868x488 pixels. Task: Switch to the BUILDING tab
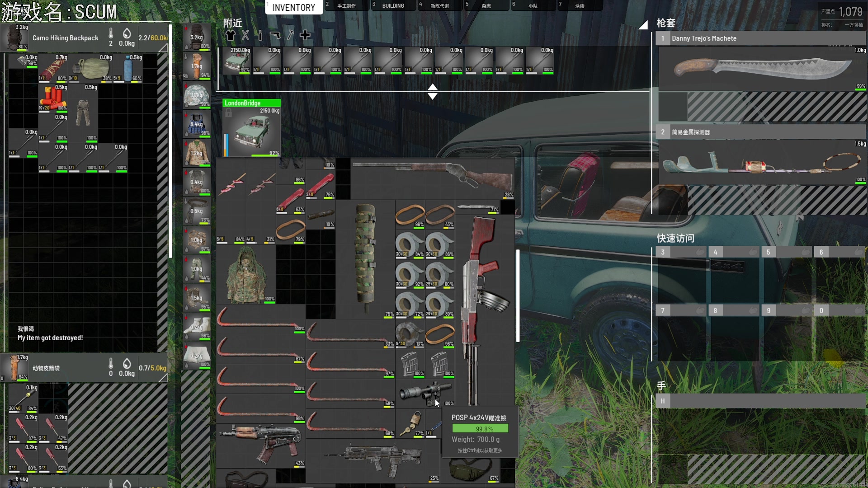pos(393,6)
